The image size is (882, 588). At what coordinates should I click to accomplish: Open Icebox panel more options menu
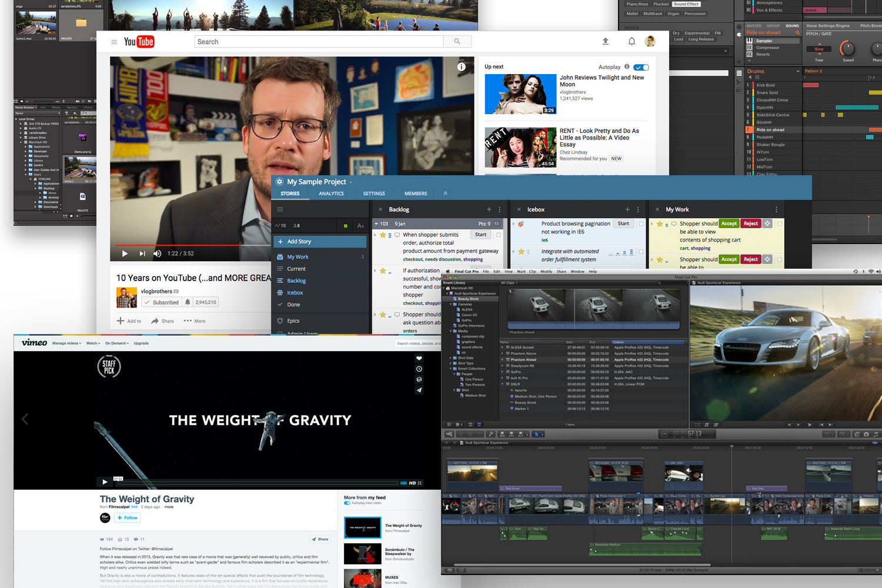tap(638, 209)
